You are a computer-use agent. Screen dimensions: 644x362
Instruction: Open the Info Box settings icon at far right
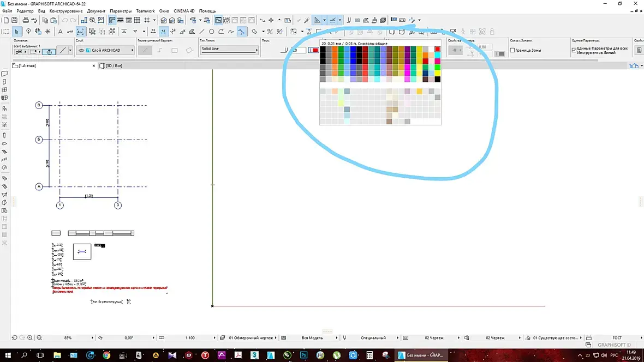coord(639,50)
